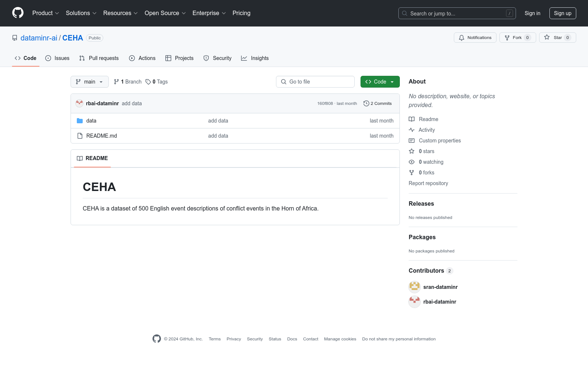Image resolution: width=588 pixels, height=368 pixels.
Task: Expand the Solutions menu
Action: 81,13
